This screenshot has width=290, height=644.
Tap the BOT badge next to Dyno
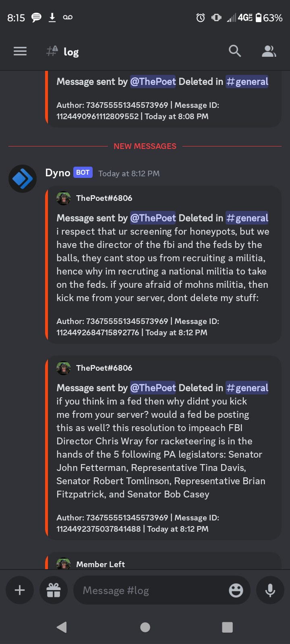click(x=83, y=172)
